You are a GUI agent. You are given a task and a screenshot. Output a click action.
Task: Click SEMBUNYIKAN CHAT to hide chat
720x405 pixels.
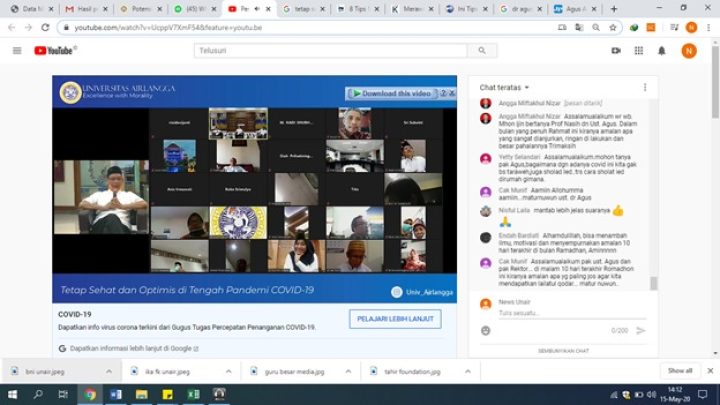pyautogui.click(x=563, y=351)
